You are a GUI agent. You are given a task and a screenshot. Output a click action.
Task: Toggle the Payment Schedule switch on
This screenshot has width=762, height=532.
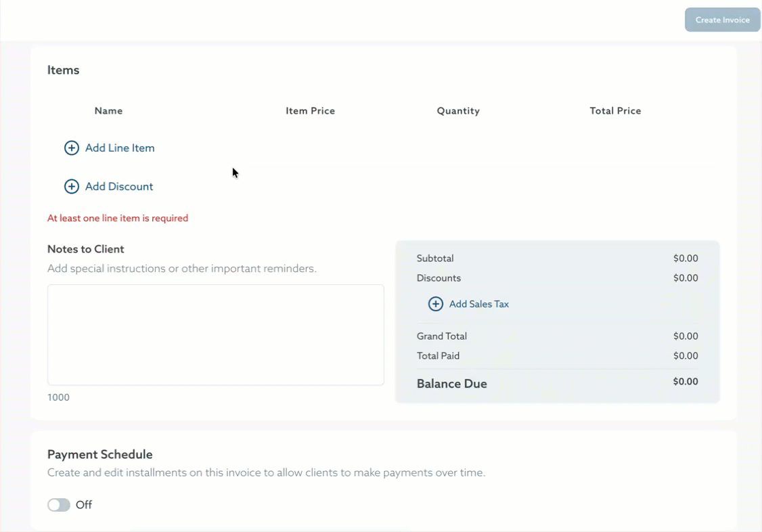[x=58, y=505]
